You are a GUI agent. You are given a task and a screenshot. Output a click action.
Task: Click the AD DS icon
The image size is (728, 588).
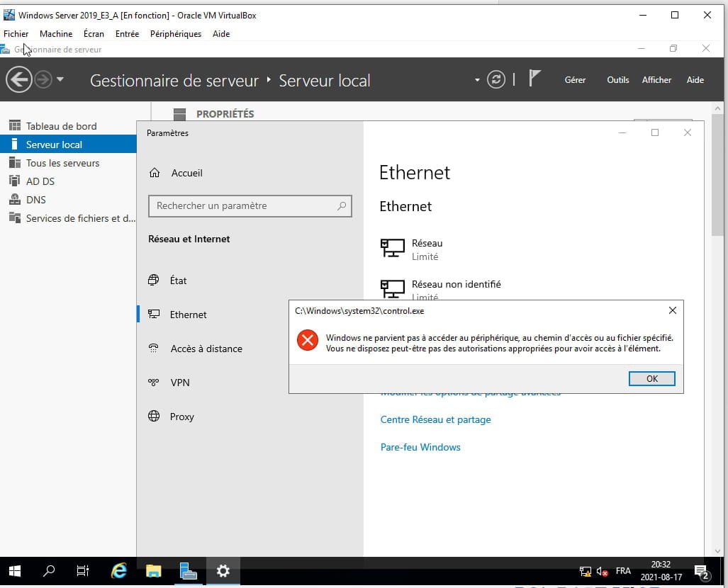click(15, 181)
